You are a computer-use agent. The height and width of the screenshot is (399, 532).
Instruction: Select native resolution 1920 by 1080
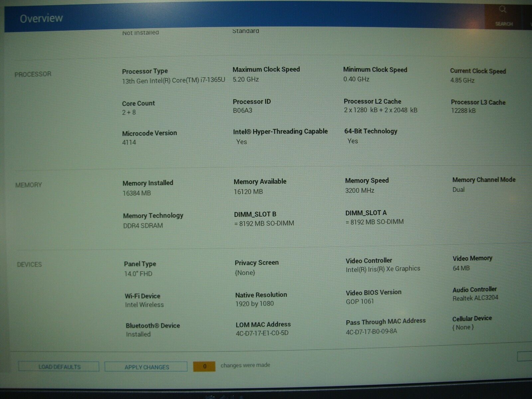pyautogui.click(x=254, y=304)
